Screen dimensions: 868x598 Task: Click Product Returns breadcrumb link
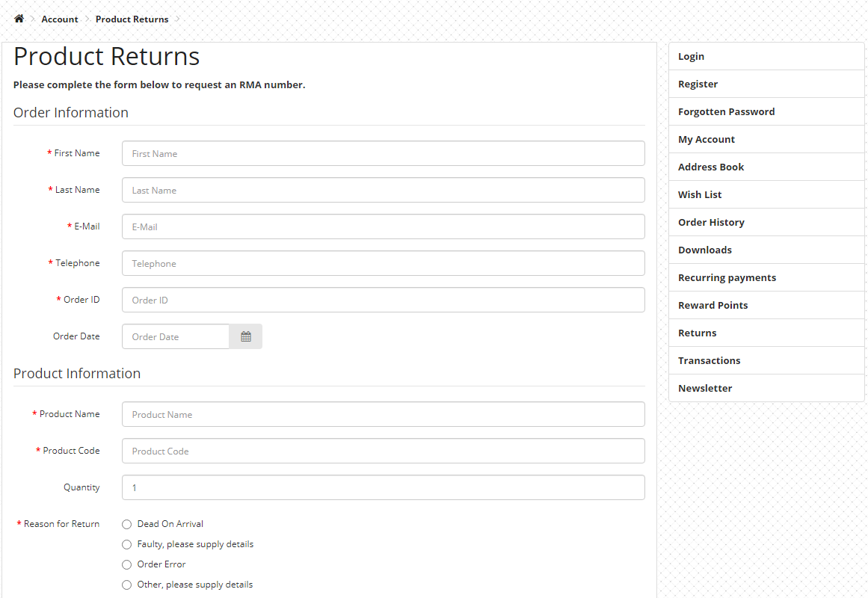(x=132, y=19)
